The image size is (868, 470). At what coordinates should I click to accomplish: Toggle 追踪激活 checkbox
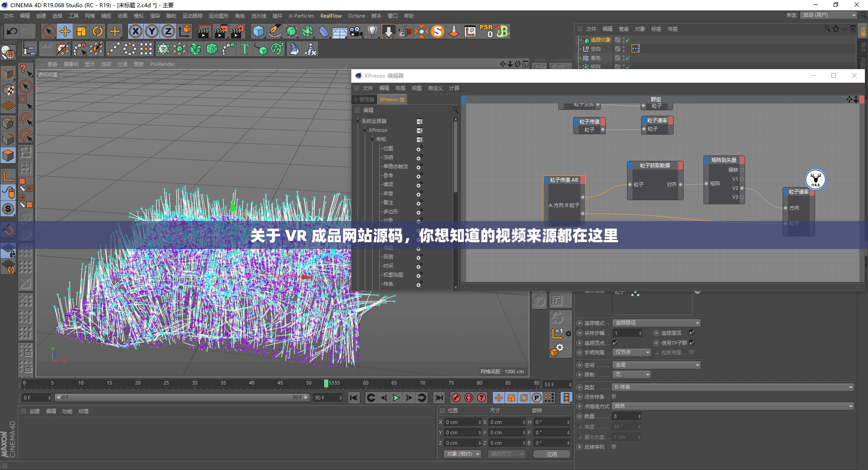(x=692, y=333)
